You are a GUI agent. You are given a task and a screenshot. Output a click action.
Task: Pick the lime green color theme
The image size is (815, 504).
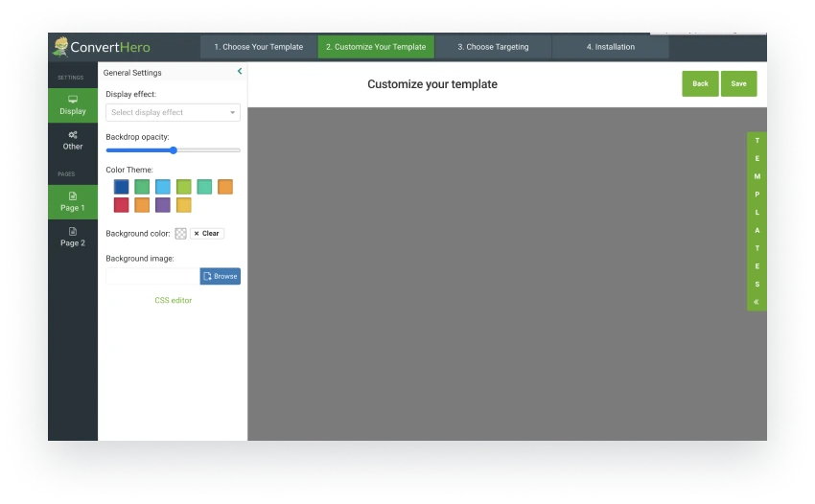pos(183,187)
